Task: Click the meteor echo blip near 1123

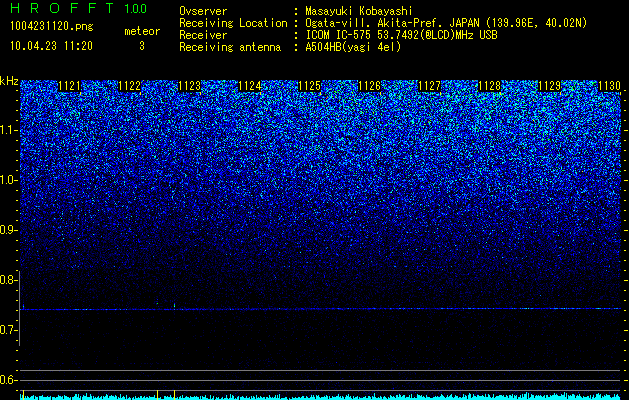Action: (x=174, y=305)
